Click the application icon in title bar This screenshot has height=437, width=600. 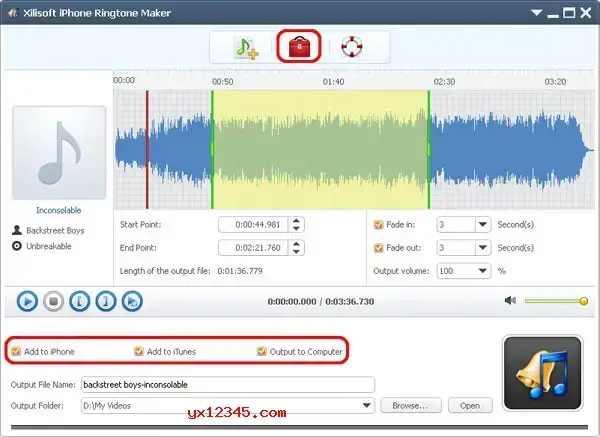(x=13, y=13)
